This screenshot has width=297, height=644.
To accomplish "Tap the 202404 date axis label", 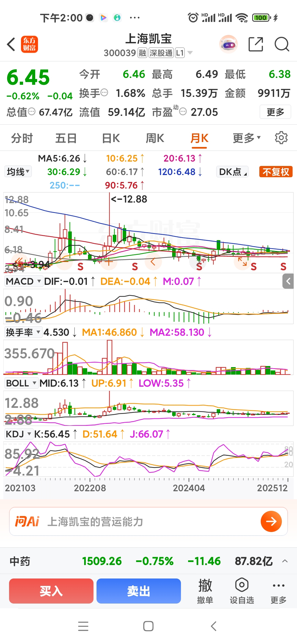I will pos(189,488).
